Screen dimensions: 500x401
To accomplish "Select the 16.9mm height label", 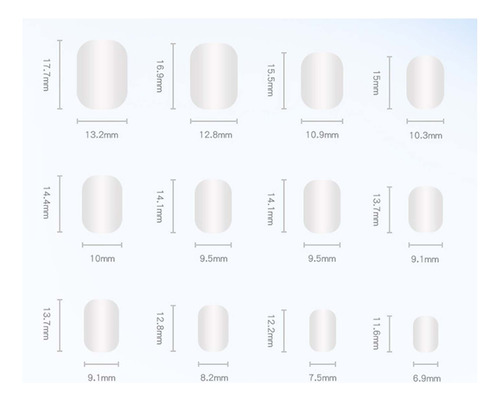I will (159, 76).
